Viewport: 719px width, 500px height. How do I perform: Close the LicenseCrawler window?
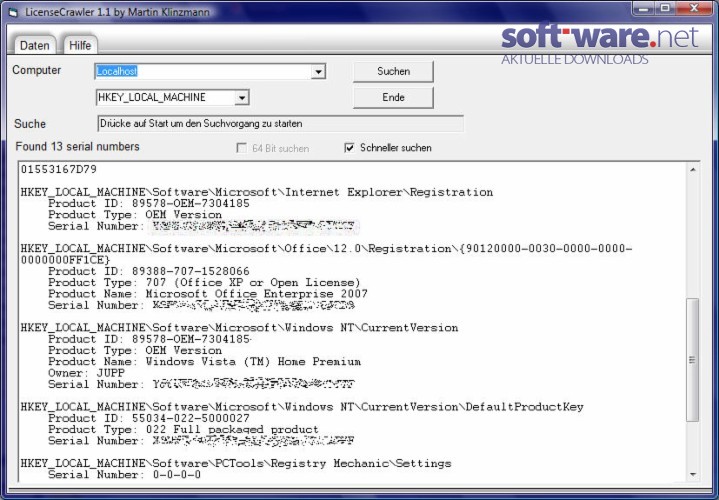tap(694, 8)
